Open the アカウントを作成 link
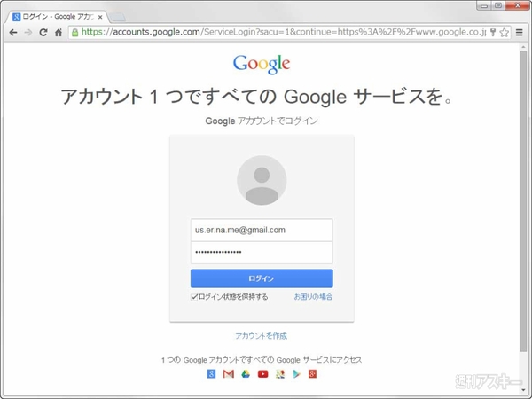This screenshot has height=399, width=532. [x=262, y=336]
